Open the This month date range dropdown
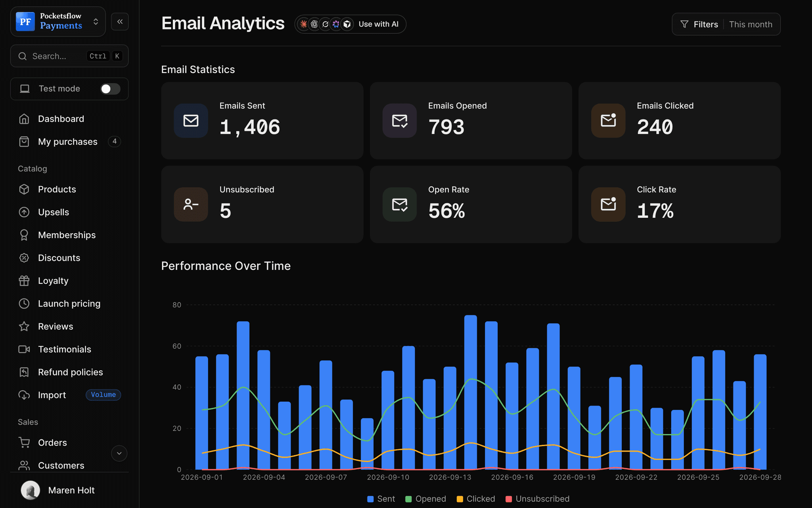 (751, 24)
